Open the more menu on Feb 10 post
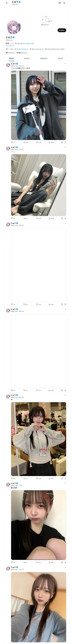72x644 pixels. click(65, 64)
